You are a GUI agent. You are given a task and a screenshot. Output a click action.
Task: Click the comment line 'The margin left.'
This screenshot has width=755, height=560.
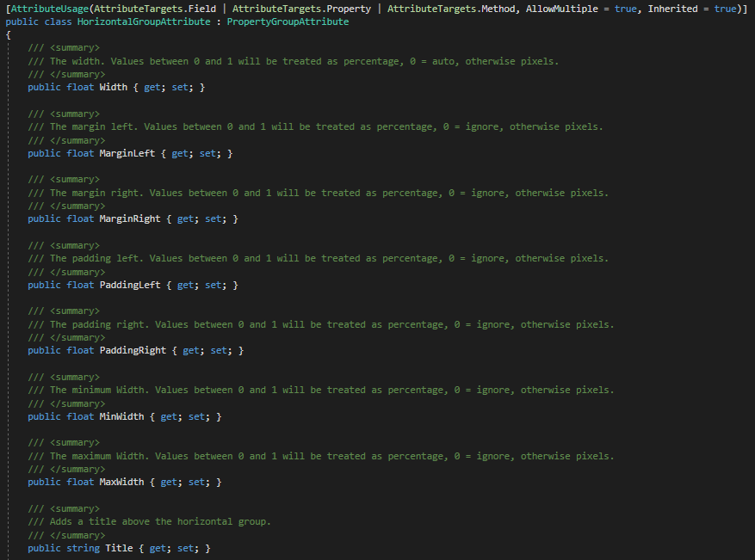click(x=315, y=126)
